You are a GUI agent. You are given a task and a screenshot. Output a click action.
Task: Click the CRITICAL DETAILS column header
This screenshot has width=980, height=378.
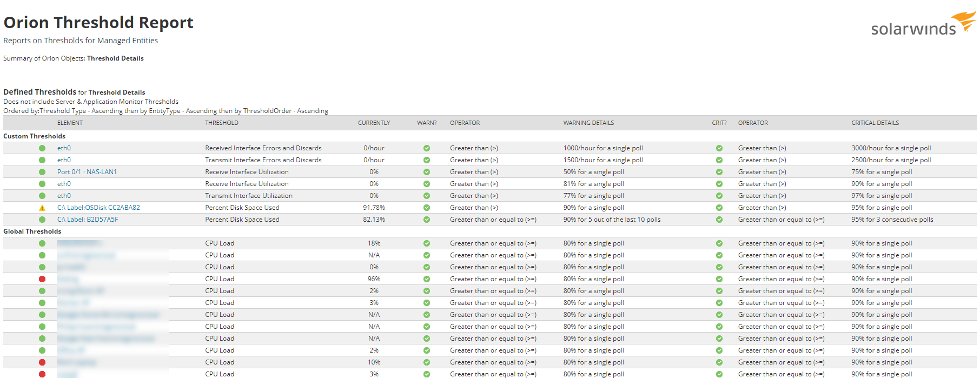pyautogui.click(x=875, y=123)
